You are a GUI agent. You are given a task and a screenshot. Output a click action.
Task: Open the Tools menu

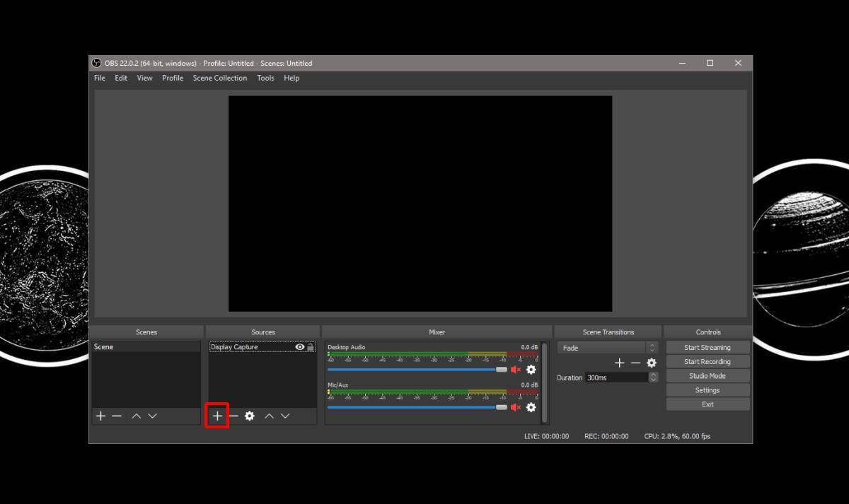(265, 78)
